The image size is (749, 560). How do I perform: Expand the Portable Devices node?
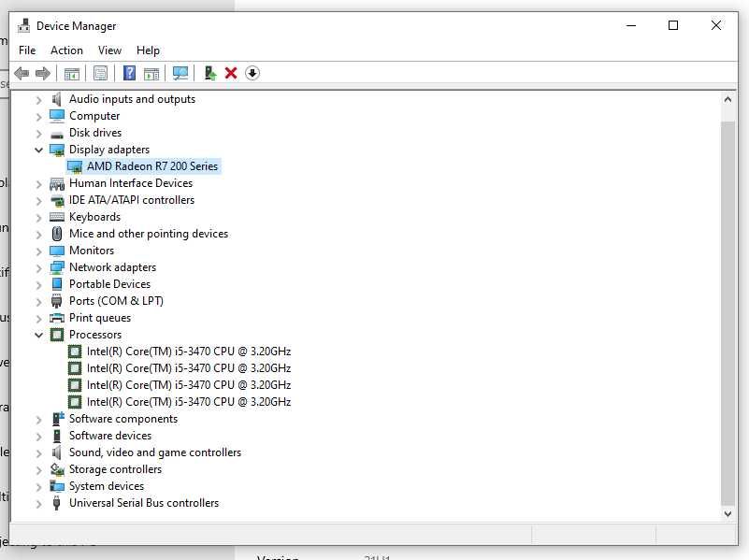[38, 285]
